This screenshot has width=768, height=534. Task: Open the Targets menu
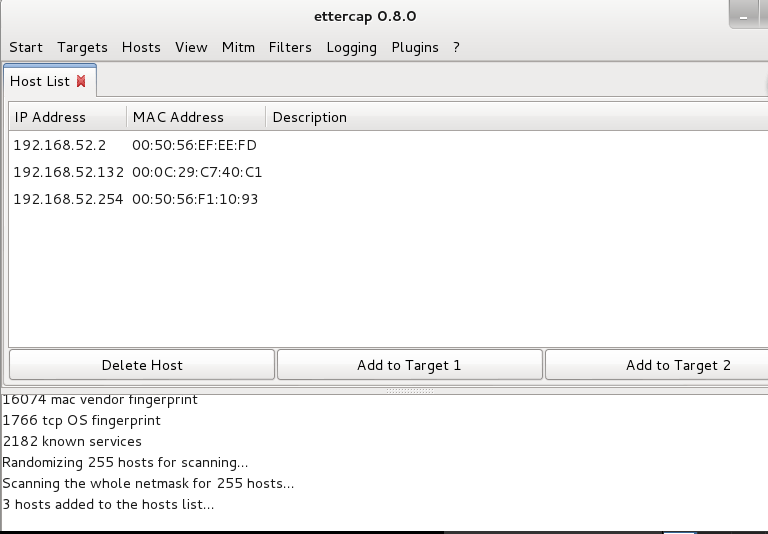point(82,48)
